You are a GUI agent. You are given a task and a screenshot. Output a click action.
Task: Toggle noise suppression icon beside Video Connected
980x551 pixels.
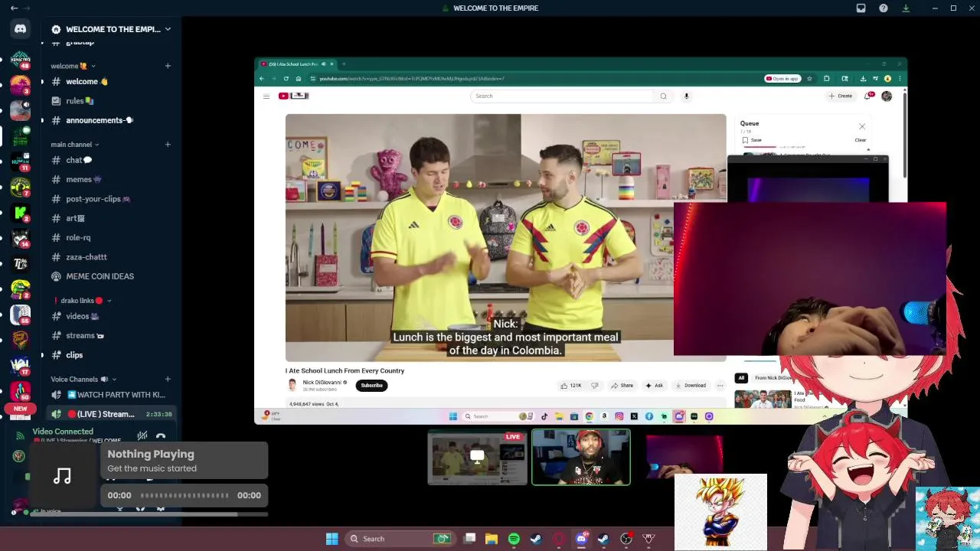click(142, 436)
